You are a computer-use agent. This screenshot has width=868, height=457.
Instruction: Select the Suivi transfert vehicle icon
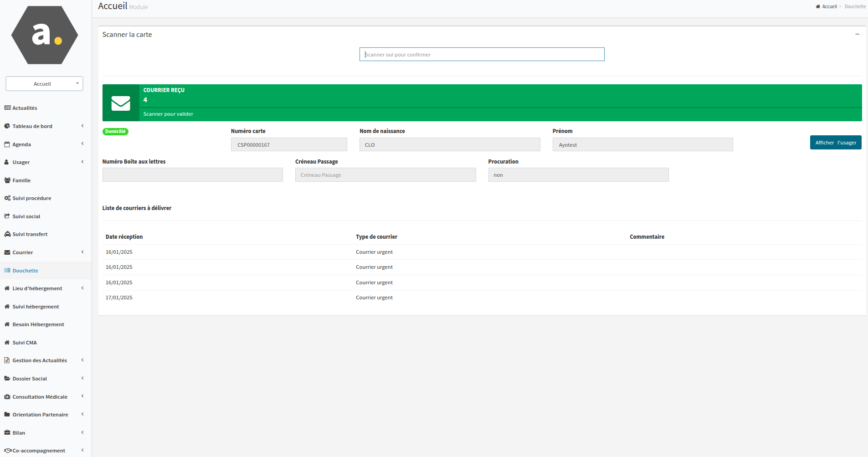[x=7, y=233]
